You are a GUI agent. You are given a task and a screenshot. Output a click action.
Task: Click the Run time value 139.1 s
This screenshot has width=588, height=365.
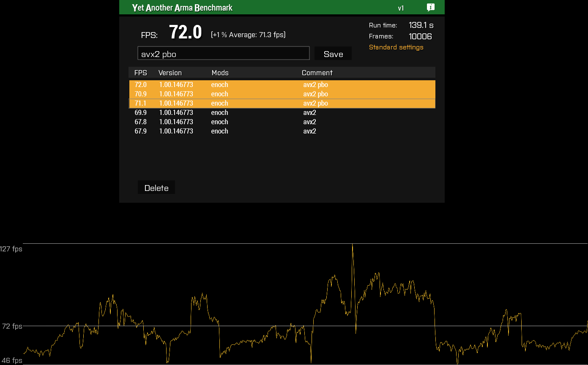tap(421, 25)
